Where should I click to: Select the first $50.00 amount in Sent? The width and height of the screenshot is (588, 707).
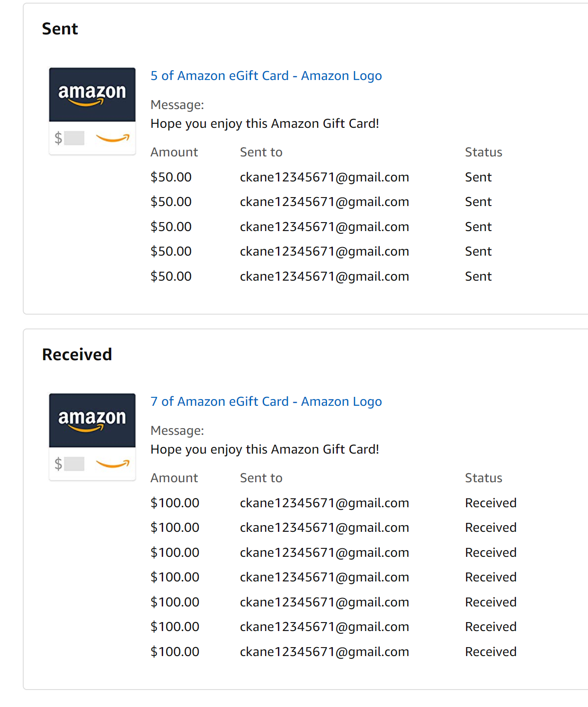(x=171, y=177)
